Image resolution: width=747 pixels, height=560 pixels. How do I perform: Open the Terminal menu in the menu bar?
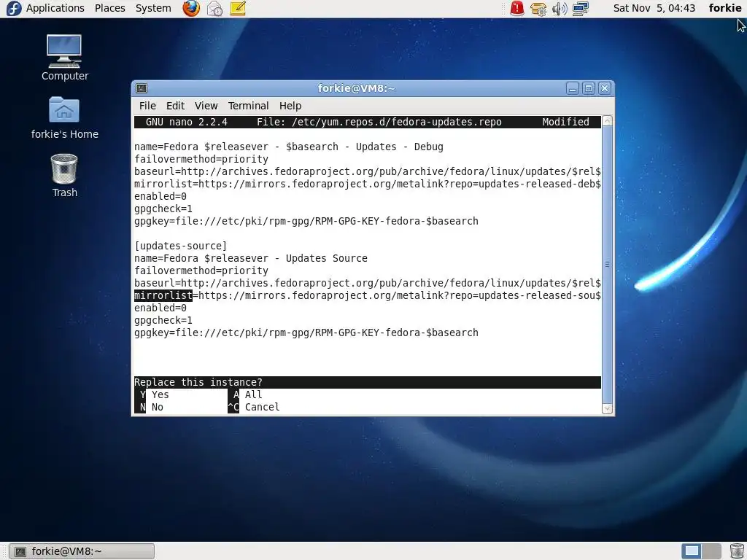pyautogui.click(x=248, y=106)
